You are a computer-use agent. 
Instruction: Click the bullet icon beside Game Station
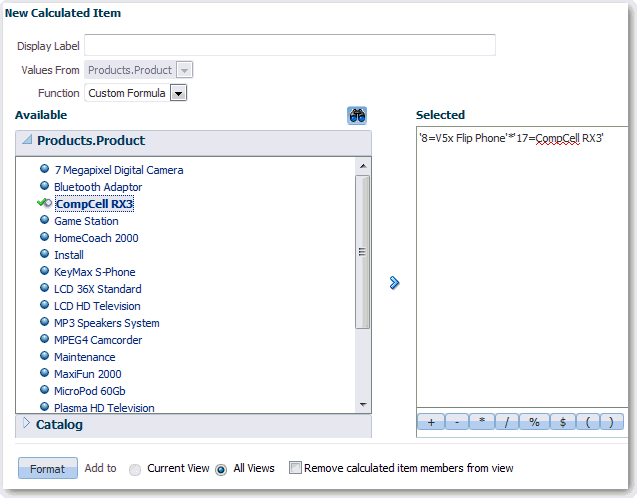point(45,220)
